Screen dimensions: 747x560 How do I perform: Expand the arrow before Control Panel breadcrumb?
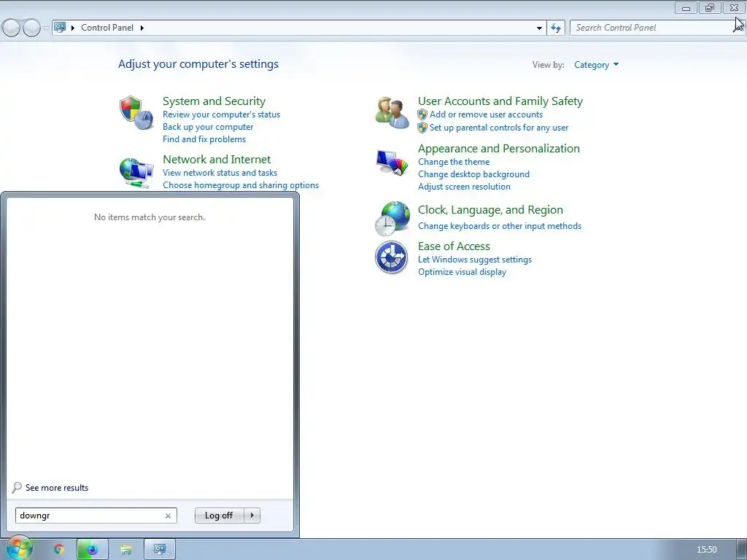[x=73, y=28]
